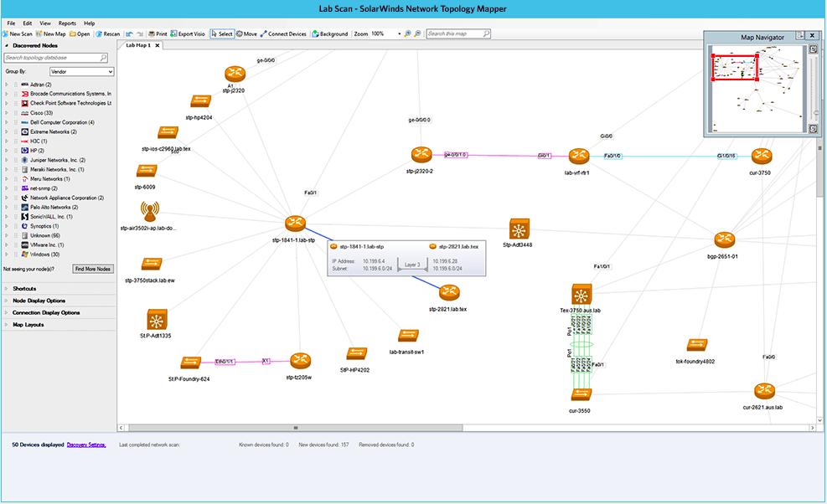Select the cur-3750 router node
The height and width of the screenshot is (504, 827).
click(761, 156)
